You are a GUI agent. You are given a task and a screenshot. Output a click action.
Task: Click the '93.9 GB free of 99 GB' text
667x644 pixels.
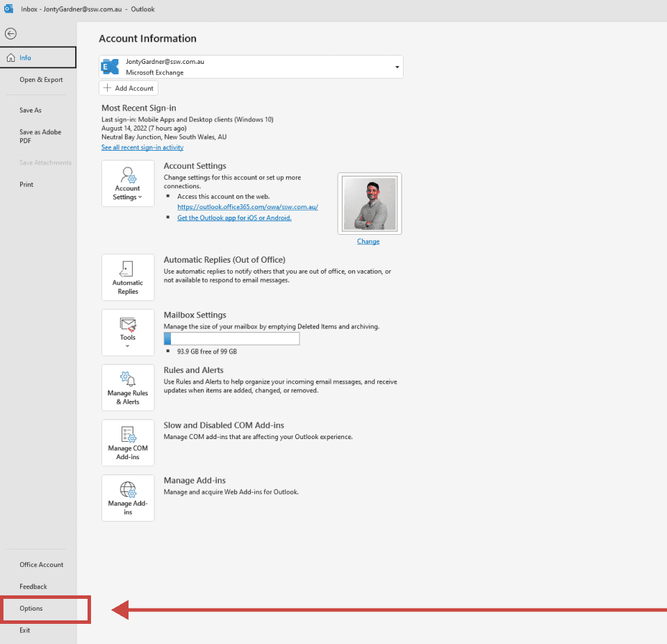[207, 352]
